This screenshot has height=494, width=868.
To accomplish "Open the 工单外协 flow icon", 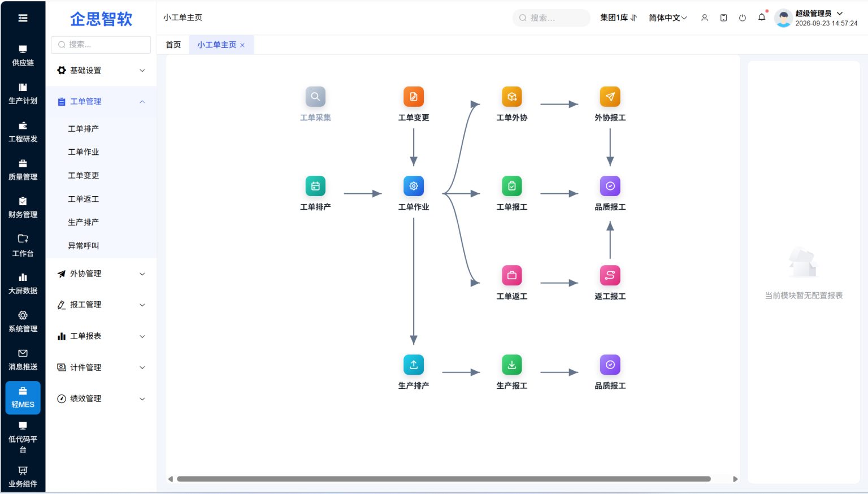I will [512, 97].
